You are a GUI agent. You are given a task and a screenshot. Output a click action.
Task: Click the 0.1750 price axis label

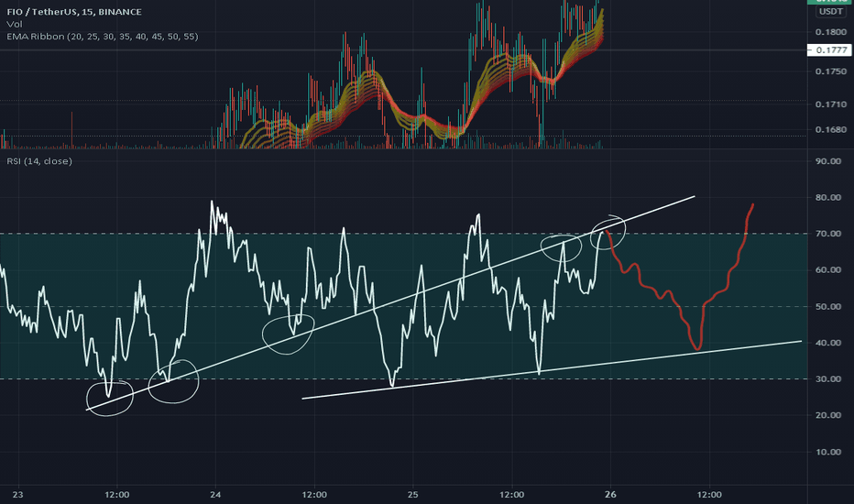pos(830,71)
